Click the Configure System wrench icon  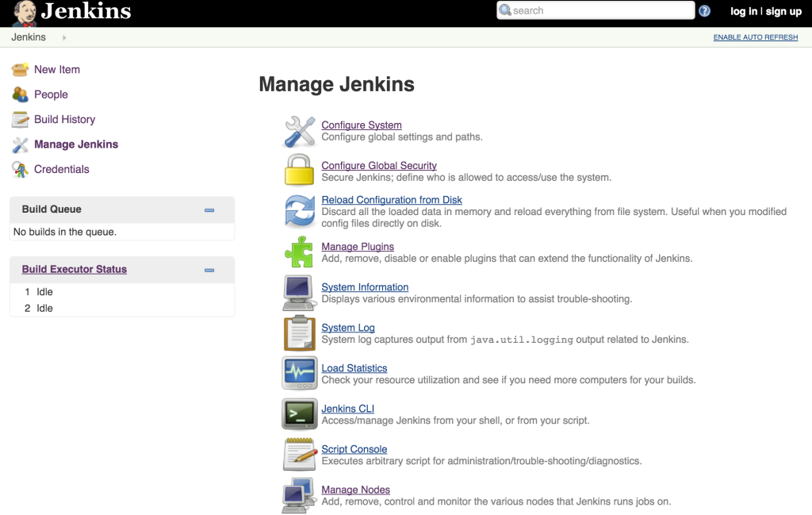pos(299,130)
